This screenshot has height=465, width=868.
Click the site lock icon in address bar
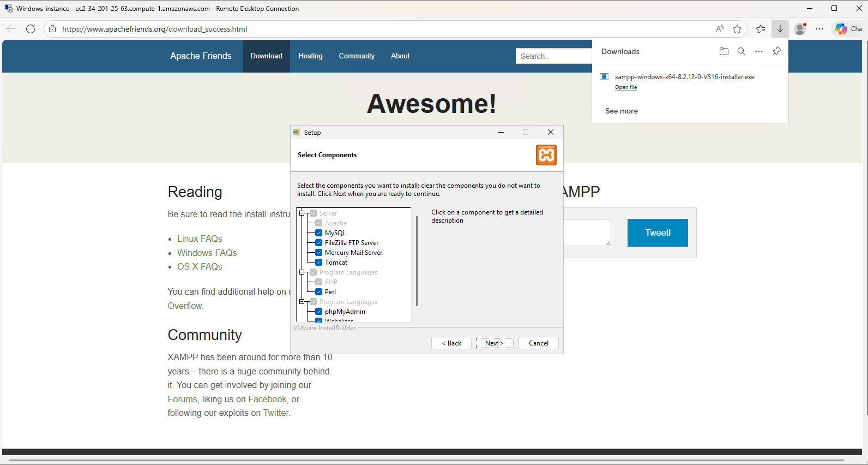pos(52,29)
